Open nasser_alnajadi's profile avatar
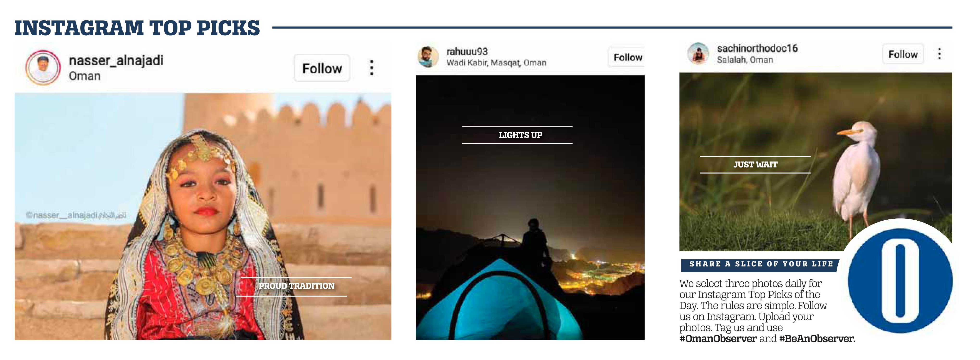This screenshot has height=360, width=980. tap(43, 68)
